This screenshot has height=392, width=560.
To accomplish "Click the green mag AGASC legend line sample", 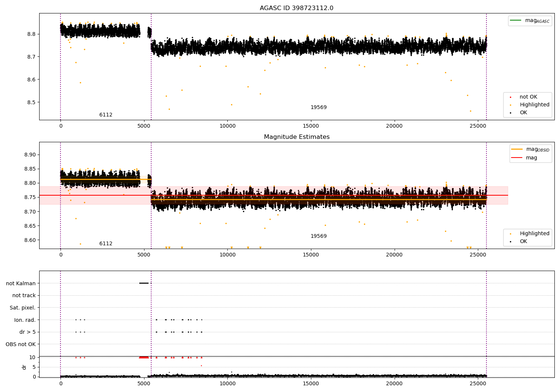I will (x=516, y=20).
